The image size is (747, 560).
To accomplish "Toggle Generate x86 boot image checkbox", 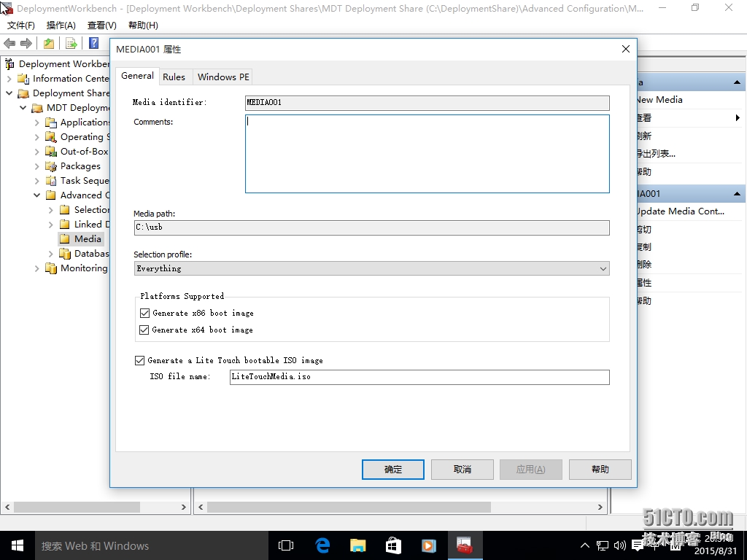I will click(145, 313).
